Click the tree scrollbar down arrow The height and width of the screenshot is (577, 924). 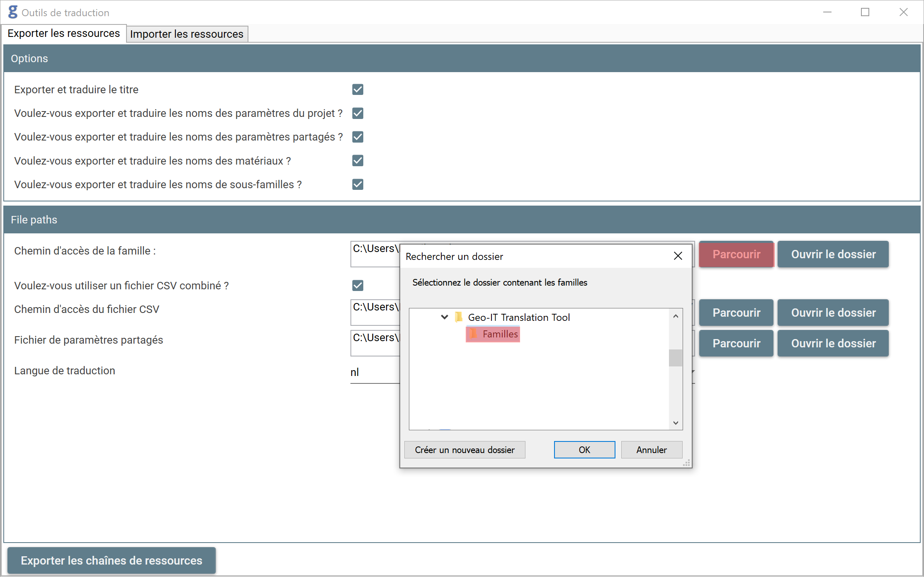(x=676, y=423)
